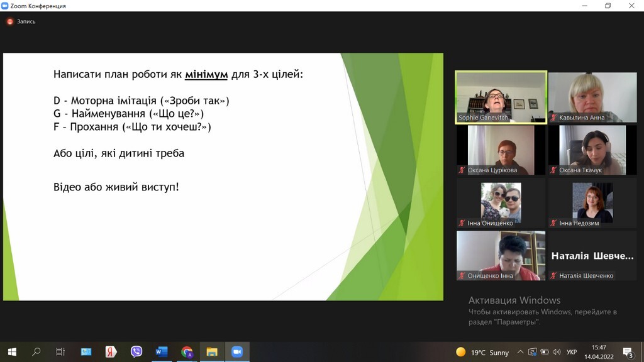
Task: Select Онищенко Інна video tile
Action: 501,256
